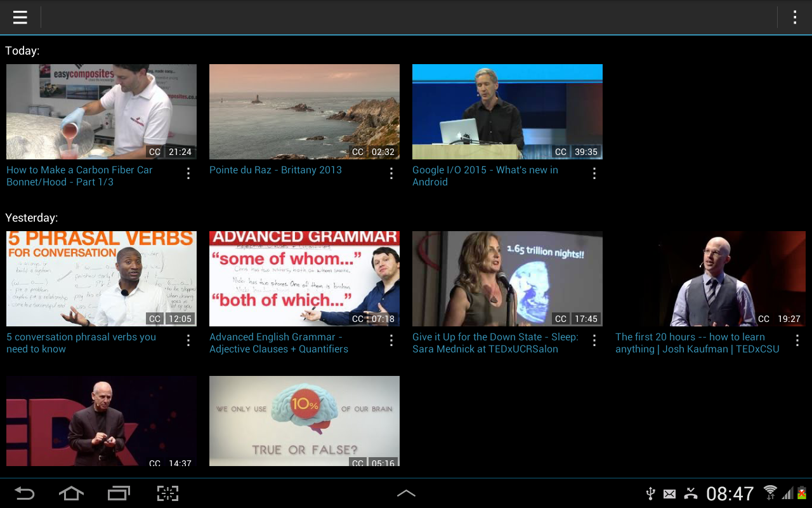Tap the 12:05 duration label
The height and width of the screenshot is (508, 812).
(180, 319)
